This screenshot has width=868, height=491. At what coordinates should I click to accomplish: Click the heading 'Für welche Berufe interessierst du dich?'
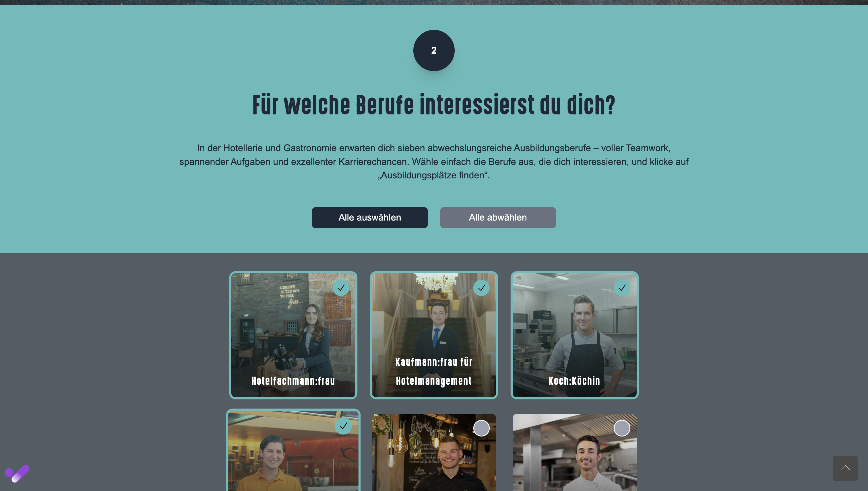click(x=434, y=105)
